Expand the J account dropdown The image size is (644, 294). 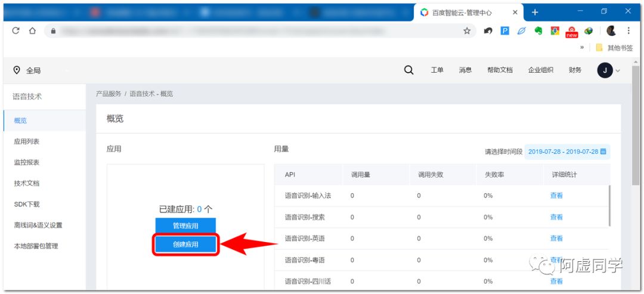click(617, 70)
